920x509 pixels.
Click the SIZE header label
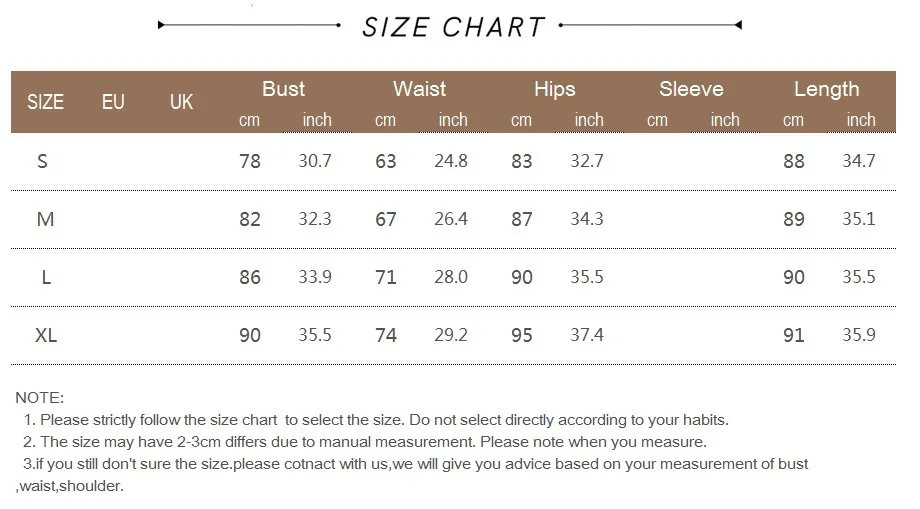(x=45, y=102)
